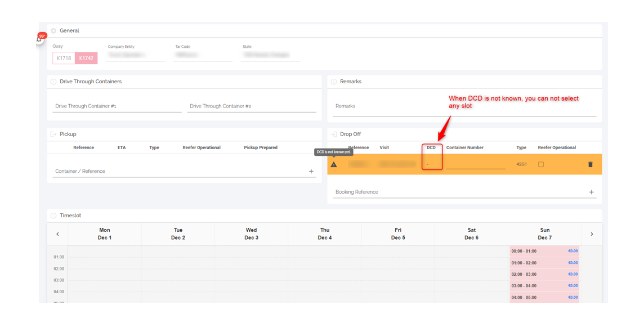644x327 pixels.
Task: Click the notification bell icon
Action: tap(39, 39)
